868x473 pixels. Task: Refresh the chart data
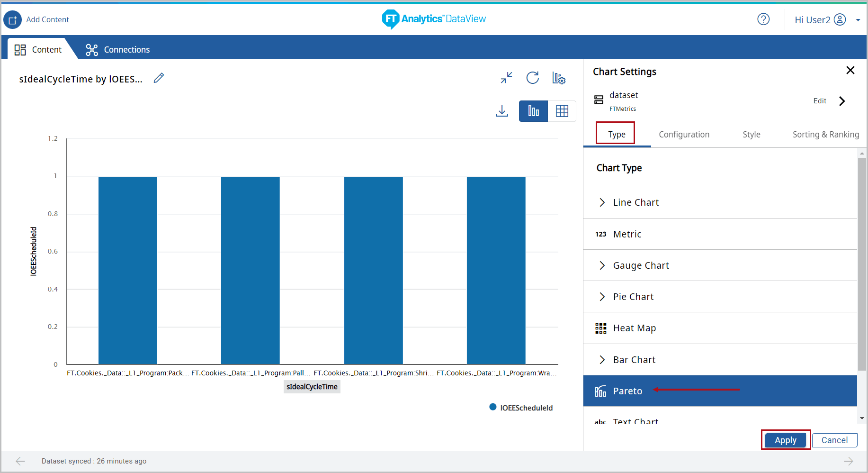[x=533, y=78]
